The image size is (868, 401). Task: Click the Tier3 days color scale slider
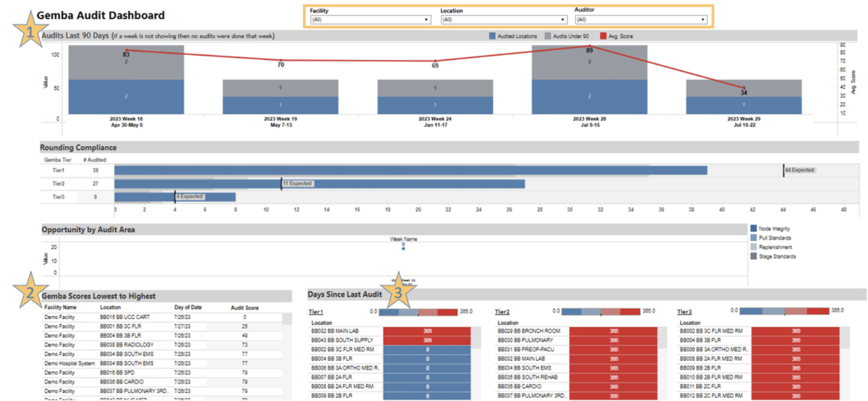pyautogui.click(x=784, y=311)
